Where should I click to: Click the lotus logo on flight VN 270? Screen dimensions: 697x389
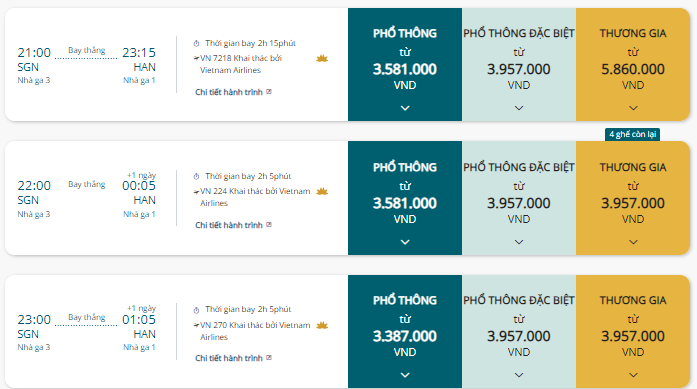[x=322, y=325]
